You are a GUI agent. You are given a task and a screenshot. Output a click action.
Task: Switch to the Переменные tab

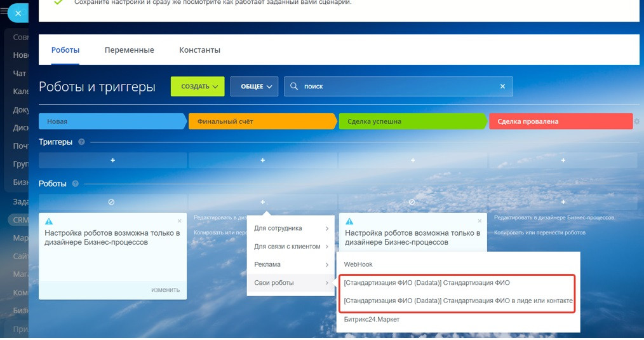[x=130, y=50]
